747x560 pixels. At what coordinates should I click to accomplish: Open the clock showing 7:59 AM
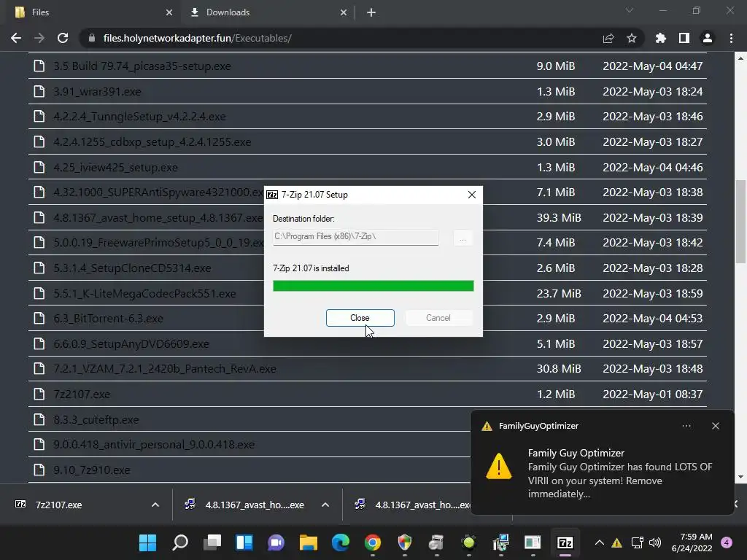(x=692, y=542)
